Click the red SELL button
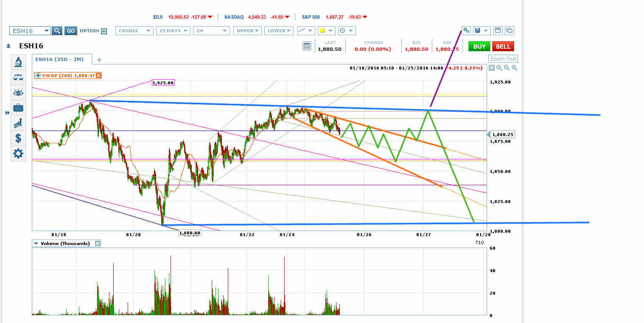This screenshot has width=644, height=323. [x=503, y=46]
